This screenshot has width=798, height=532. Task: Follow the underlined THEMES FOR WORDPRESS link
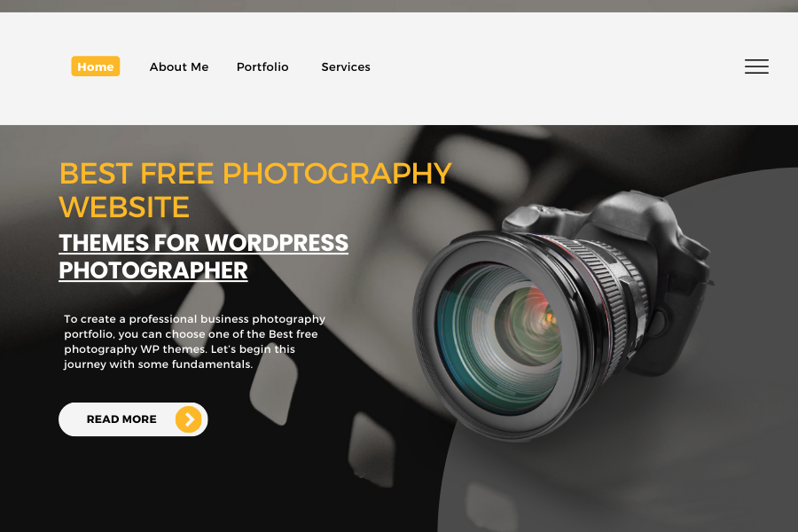[204, 243]
